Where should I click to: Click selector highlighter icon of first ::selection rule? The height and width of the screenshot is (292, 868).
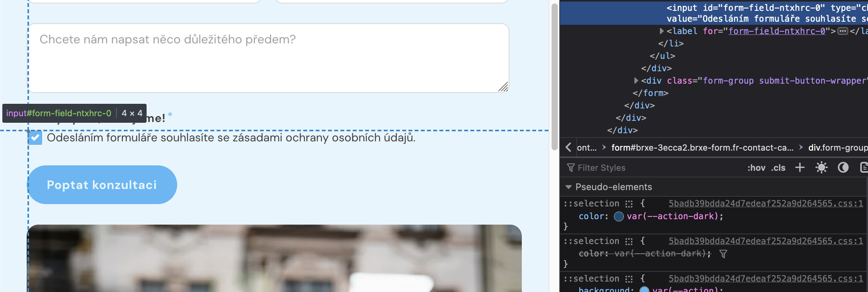(x=629, y=204)
